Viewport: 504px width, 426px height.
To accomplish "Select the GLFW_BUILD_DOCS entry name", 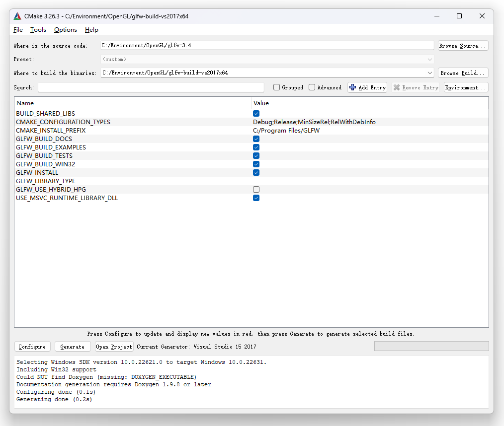I will coord(44,139).
